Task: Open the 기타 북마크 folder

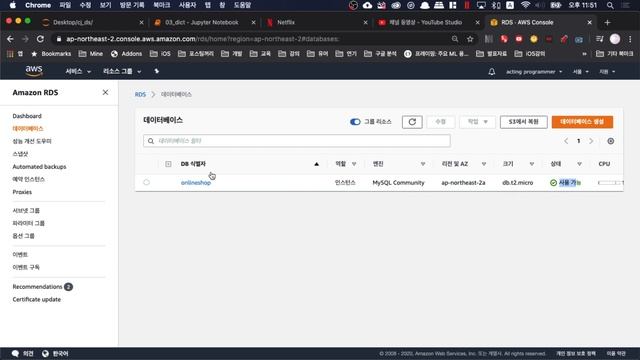Action: click(615, 53)
